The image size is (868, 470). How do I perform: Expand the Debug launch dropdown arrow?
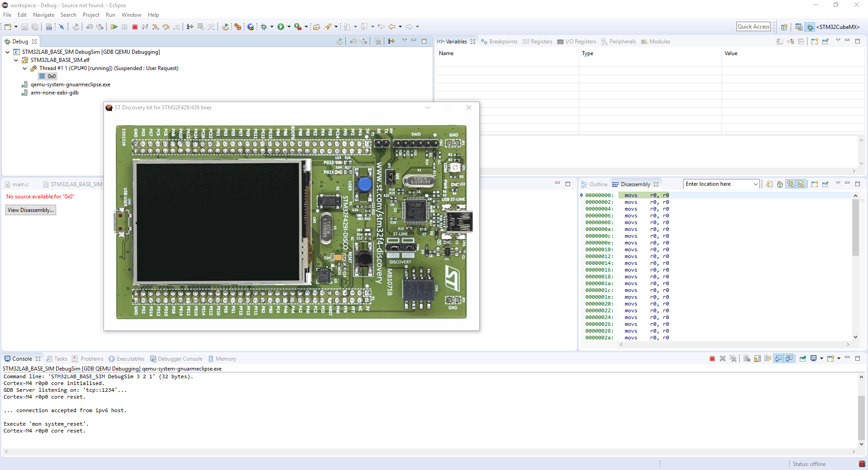[x=272, y=27]
